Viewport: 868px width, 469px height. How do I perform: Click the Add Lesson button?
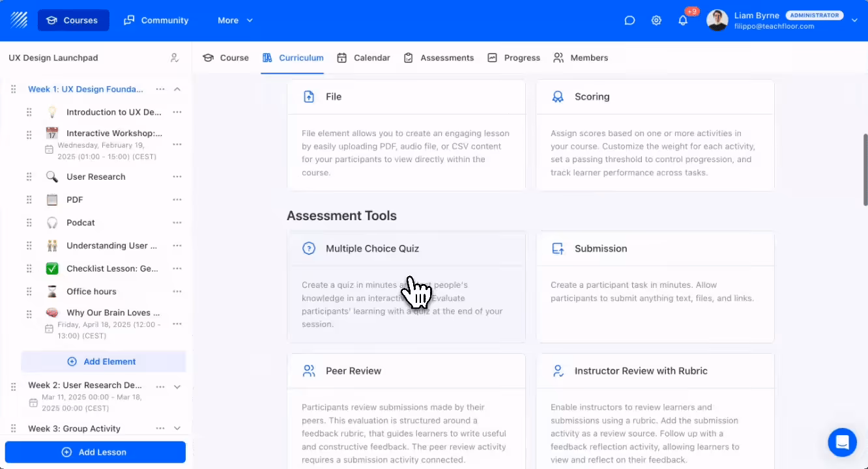click(x=95, y=452)
